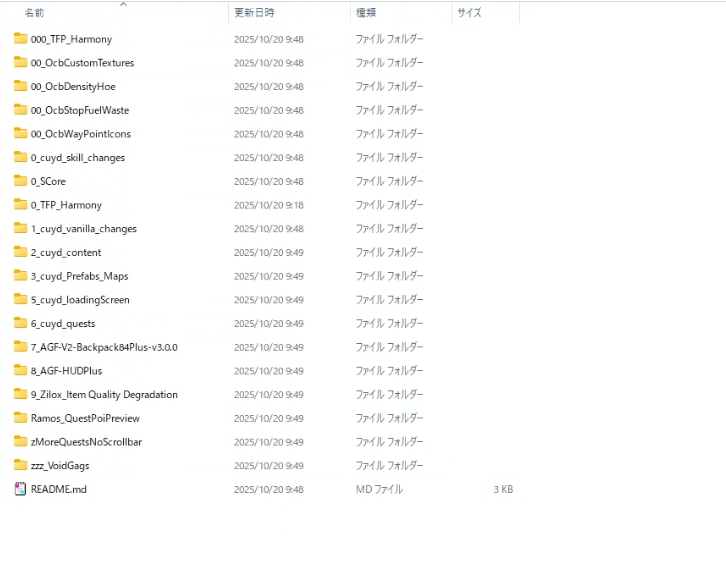Select 7_AGF-V2-Backpack84Plus-v3.0.0 folder name
The height and width of the screenshot is (573, 726).
(x=104, y=347)
